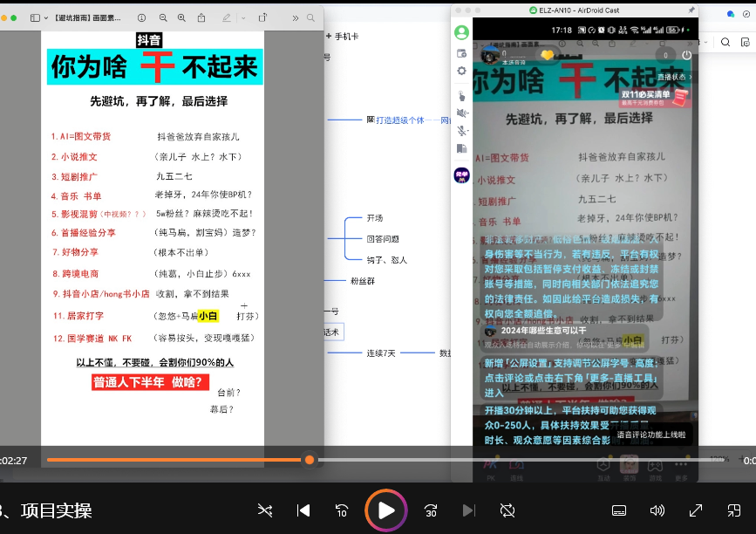The width and height of the screenshot is (756, 534).
Task: Open the 双11必买清单 banner
Action: click(655, 98)
